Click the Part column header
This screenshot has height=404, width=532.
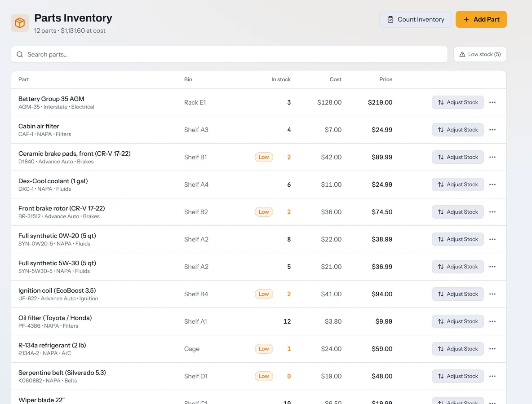click(x=23, y=79)
